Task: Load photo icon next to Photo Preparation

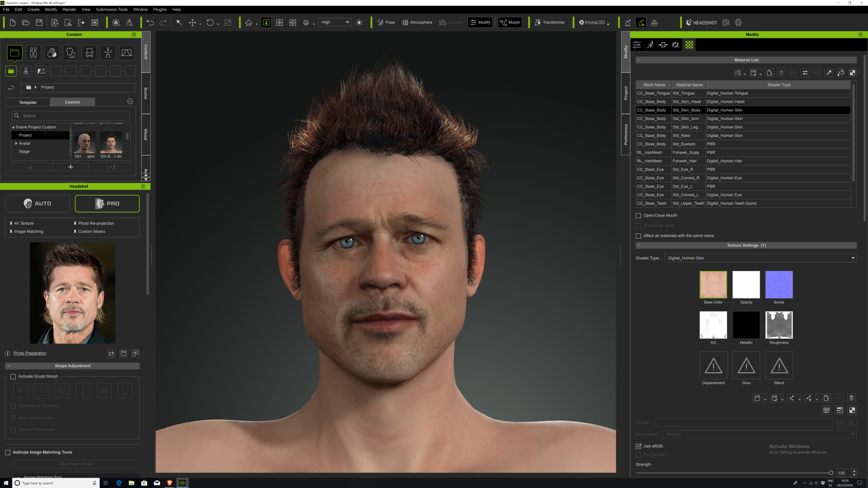Action: (x=112, y=354)
